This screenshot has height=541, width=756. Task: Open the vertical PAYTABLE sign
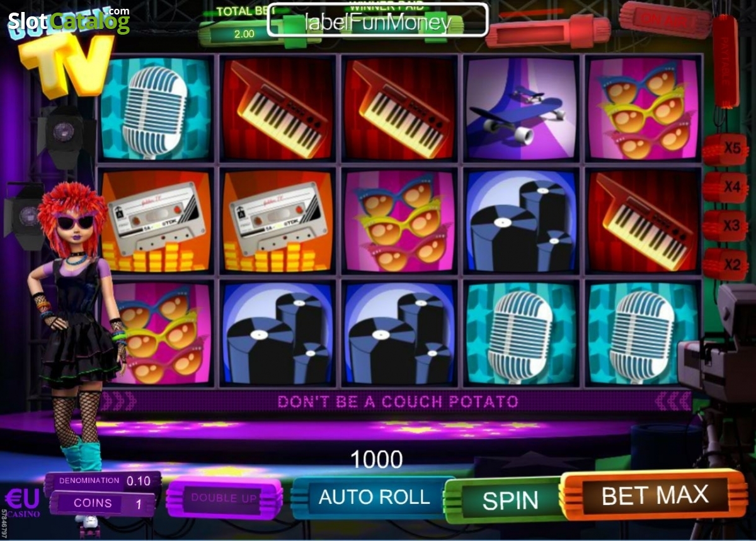[725, 61]
